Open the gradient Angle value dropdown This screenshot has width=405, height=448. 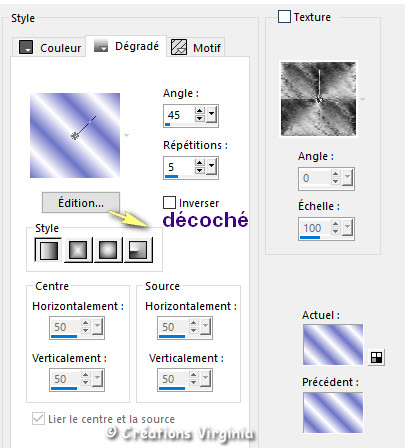tap(211, 115)
